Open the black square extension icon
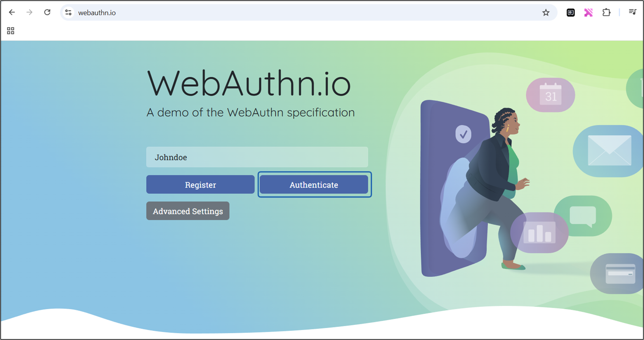The image size is (644, 340). [570, 13]
